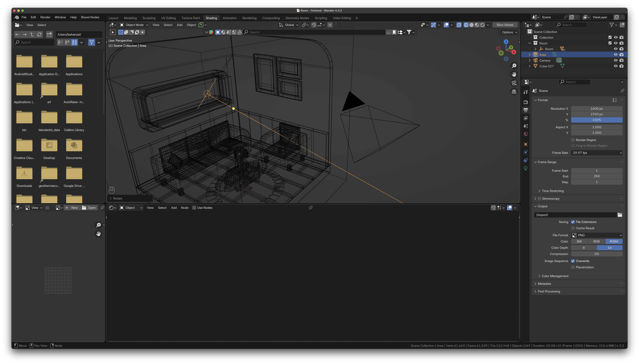Click the Open image button
639x364 pixels.
pyautogui.click(x=89, y=208)
